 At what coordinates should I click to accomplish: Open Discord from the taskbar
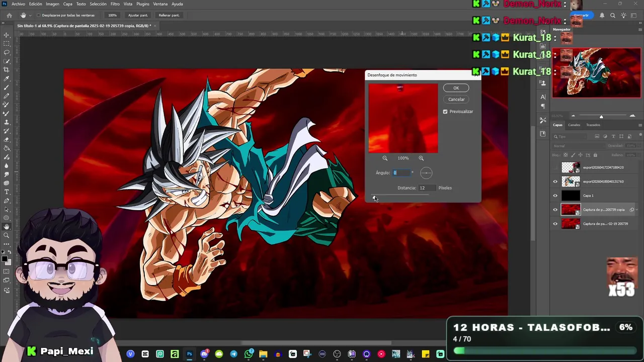pos(204,354)
